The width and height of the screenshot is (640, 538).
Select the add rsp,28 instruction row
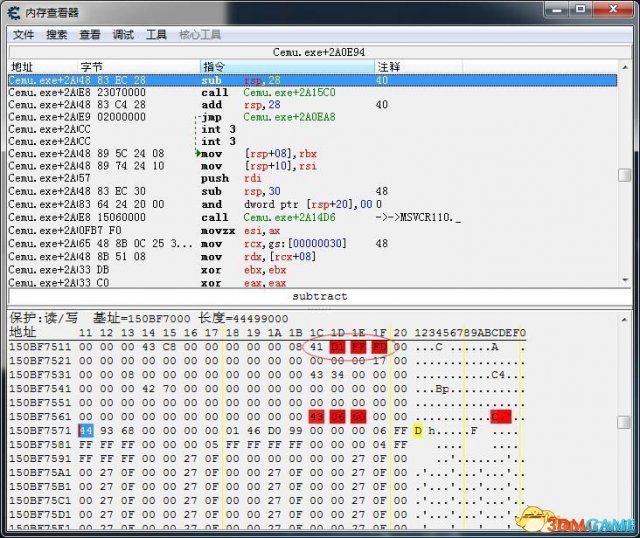pyautogui.click(x=313, y=105)
